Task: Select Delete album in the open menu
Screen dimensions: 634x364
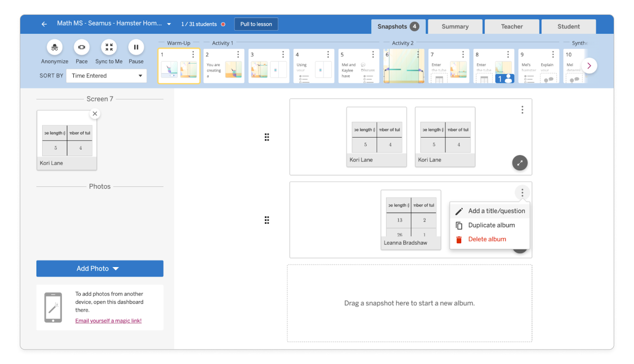Action: [488, 239]
